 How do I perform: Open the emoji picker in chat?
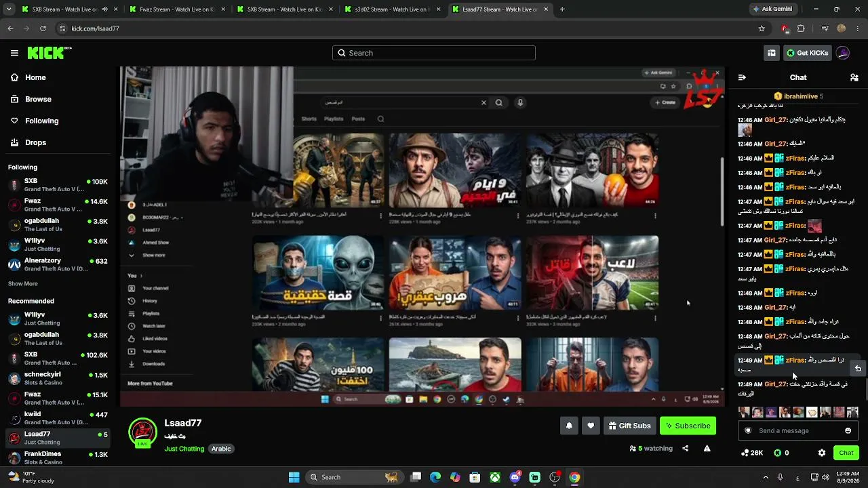click(848, 430)
